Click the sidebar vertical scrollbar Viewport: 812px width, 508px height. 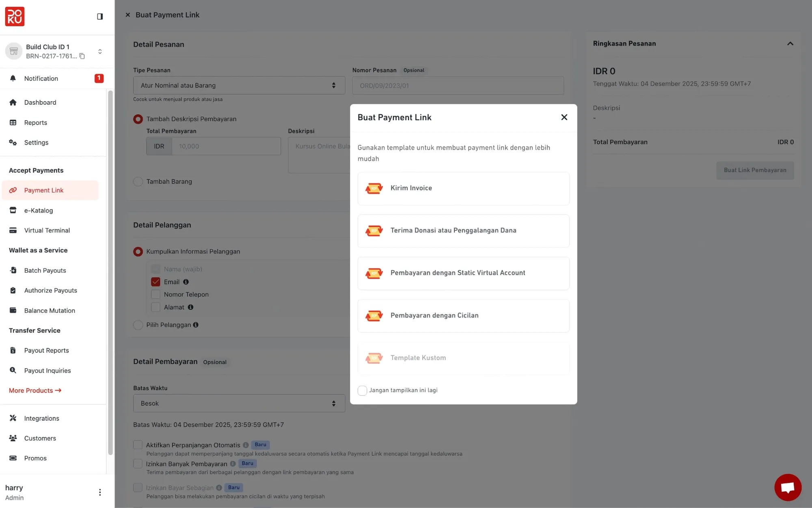[110, 272]
